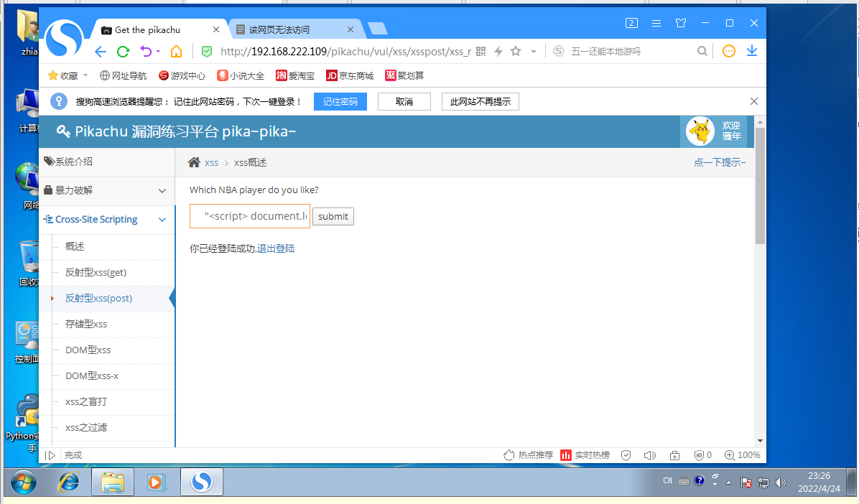The image size is (859, 504).
Task: Open the download manager blue arrow icon
Action: click(751, 51)
